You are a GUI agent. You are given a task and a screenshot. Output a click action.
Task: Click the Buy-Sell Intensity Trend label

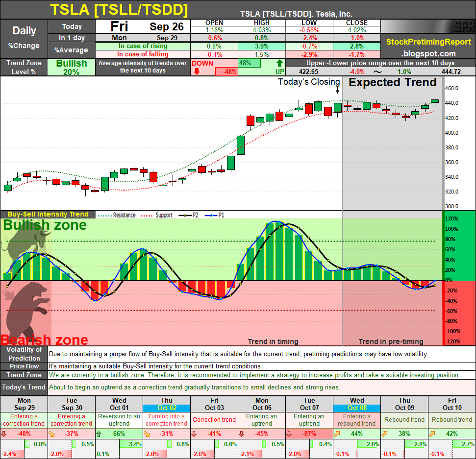tap(48, 214)
